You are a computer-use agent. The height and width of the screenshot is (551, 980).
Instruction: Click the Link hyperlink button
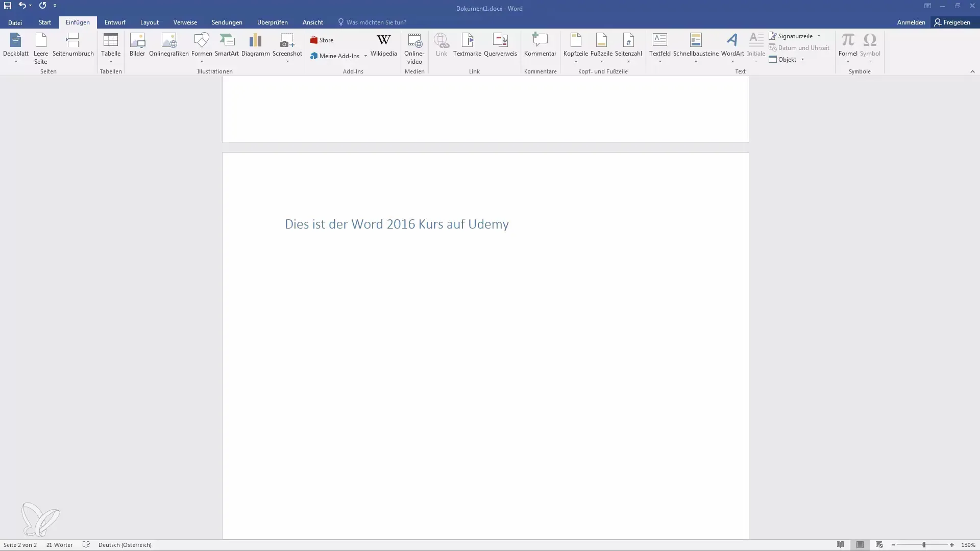pyautogui.click(x=442, y=45)
